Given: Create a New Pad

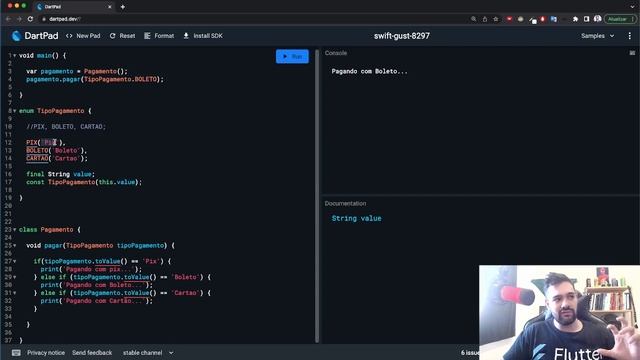Looking at the screenshot, I should [83, 36].
